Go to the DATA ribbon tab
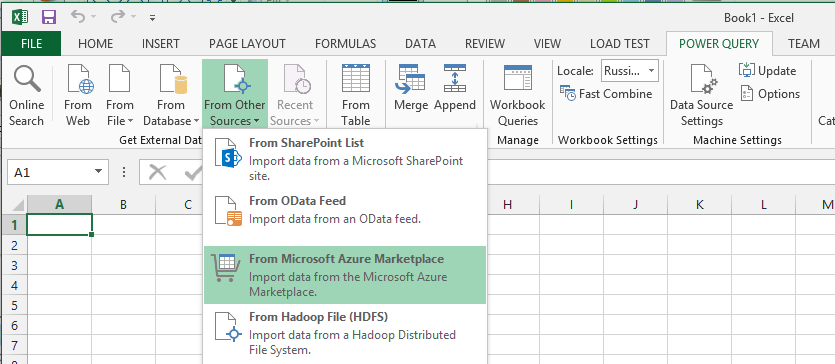Viewport: 835px width, 364px height. (x=420, y=44)
